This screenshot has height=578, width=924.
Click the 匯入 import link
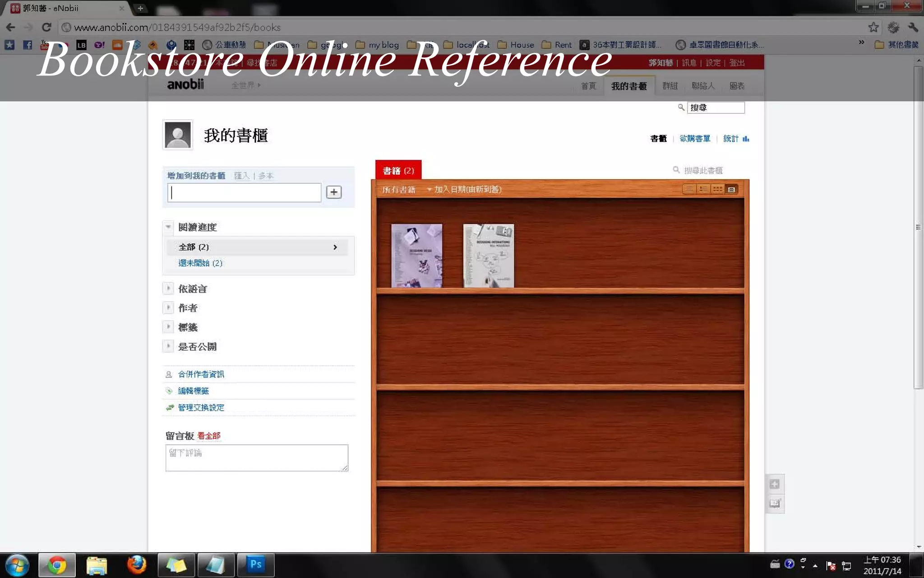(241, 176)
